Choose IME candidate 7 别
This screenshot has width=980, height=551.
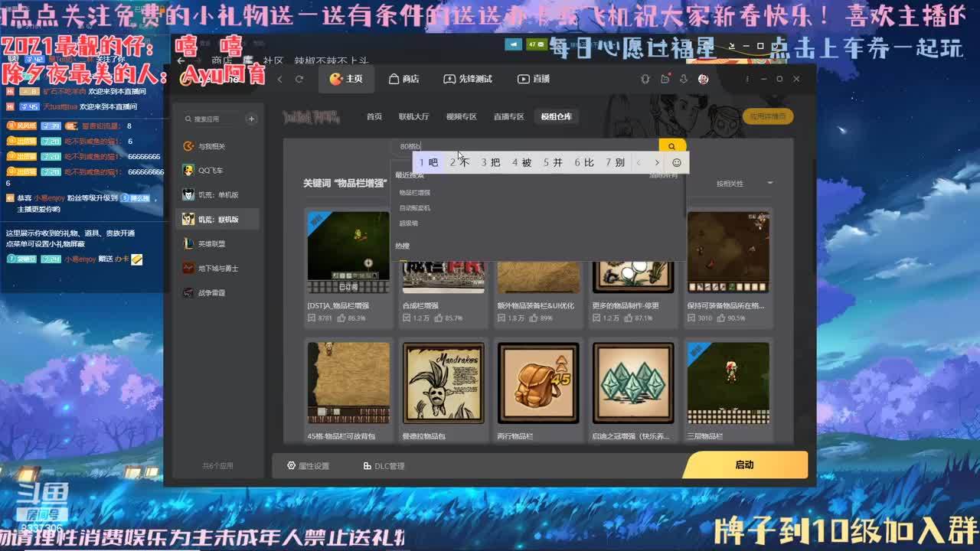(615, 162)
